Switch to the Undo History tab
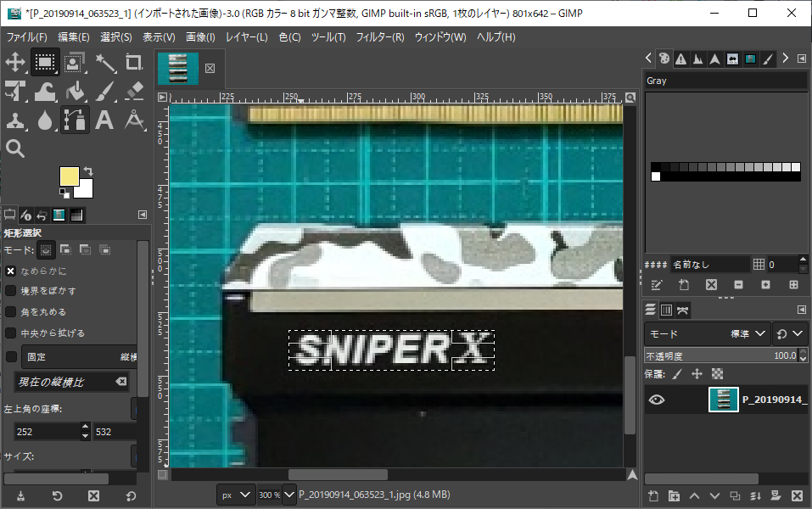812x509 pixels. click(x=42, y=215)
